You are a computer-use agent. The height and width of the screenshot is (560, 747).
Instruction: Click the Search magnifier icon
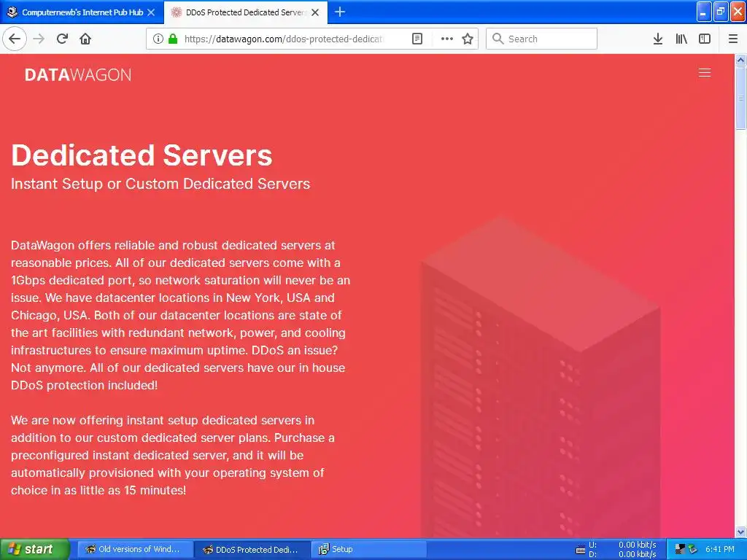coord(498,39)
